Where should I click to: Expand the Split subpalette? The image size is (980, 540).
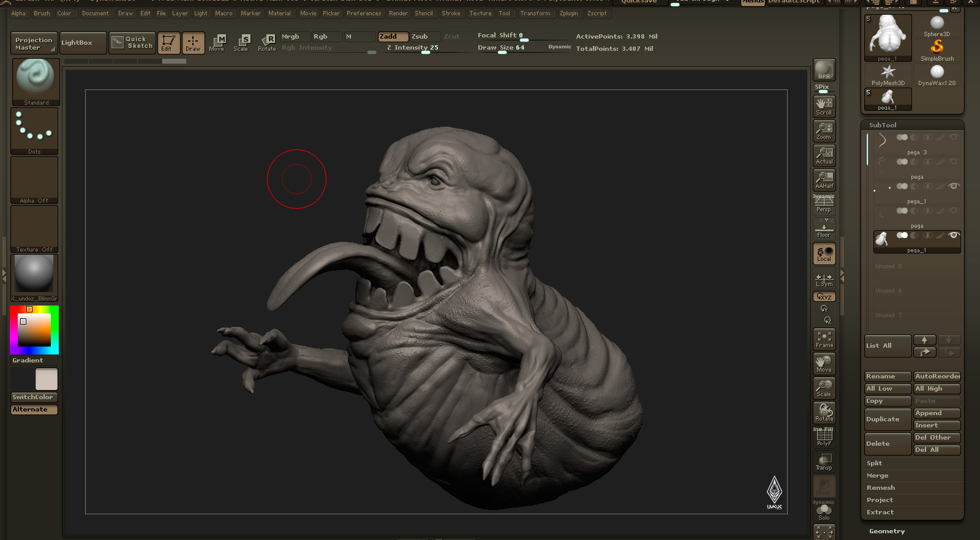(x=875, y=463)
